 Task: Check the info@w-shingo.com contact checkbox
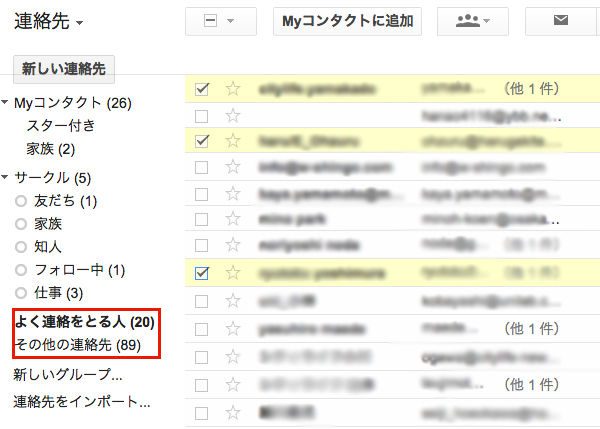click(x=203, y=166)
